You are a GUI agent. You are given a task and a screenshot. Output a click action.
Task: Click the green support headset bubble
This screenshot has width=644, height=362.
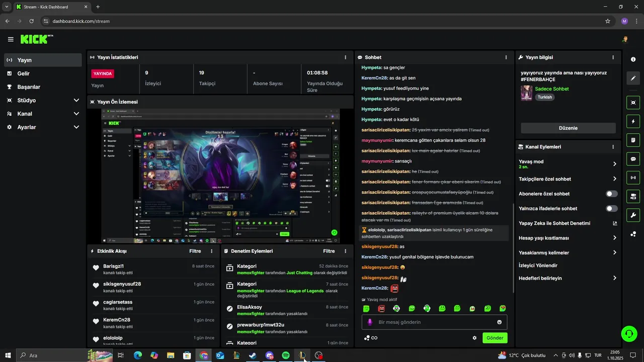(x=628, y=333)
